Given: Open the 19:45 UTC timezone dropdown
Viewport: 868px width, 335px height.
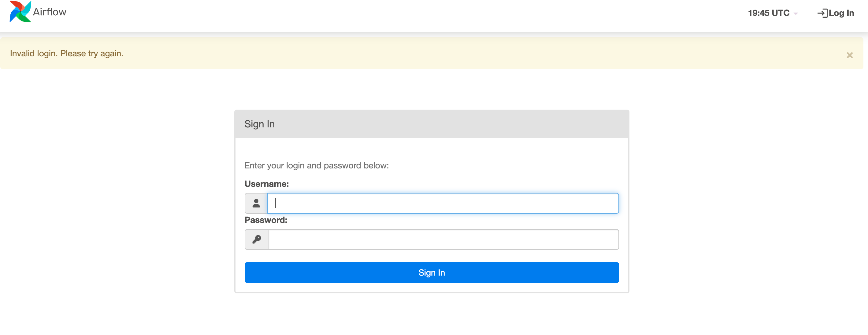Looking at the screenshot, I should 769,13.
